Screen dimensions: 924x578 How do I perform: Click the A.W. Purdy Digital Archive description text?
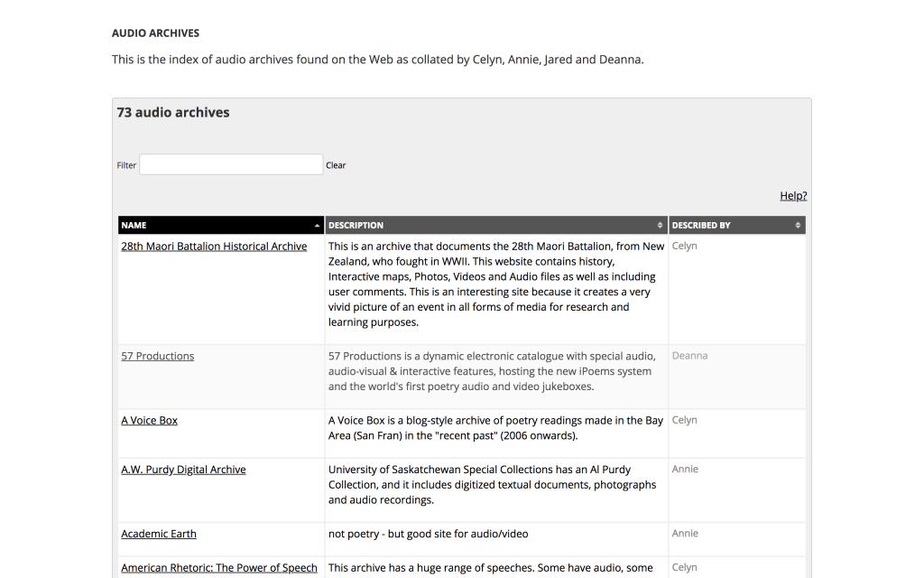click(x=492, y=485)
